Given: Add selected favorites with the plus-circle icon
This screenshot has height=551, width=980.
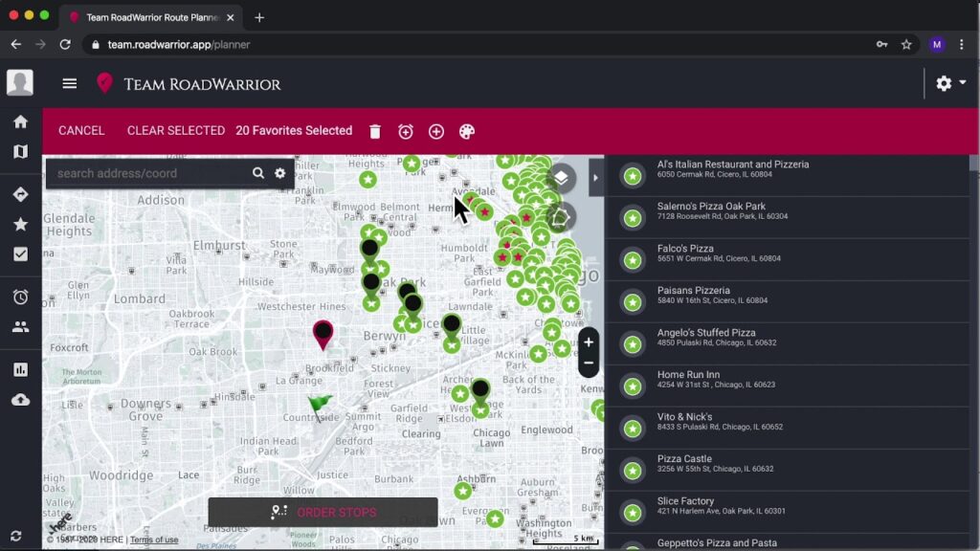Looking at the screenshot, I should (x=436, y=132).
